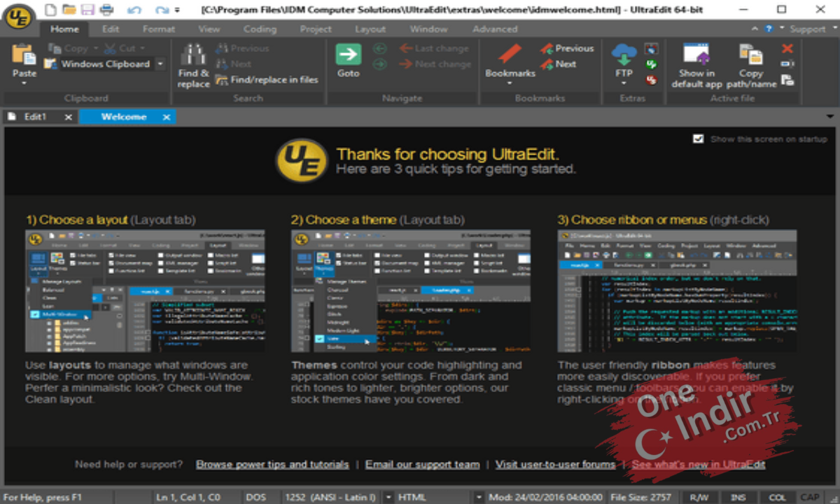Switch to the Format ribbon tab
Viewport: 840px width, 504px height.
point(159,29)
